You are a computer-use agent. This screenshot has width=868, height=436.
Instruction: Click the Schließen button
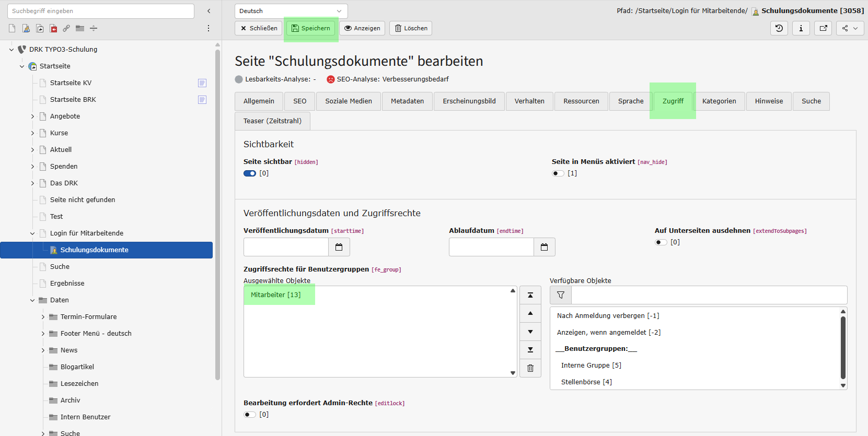pyautogui.click(x=259, y=28)
